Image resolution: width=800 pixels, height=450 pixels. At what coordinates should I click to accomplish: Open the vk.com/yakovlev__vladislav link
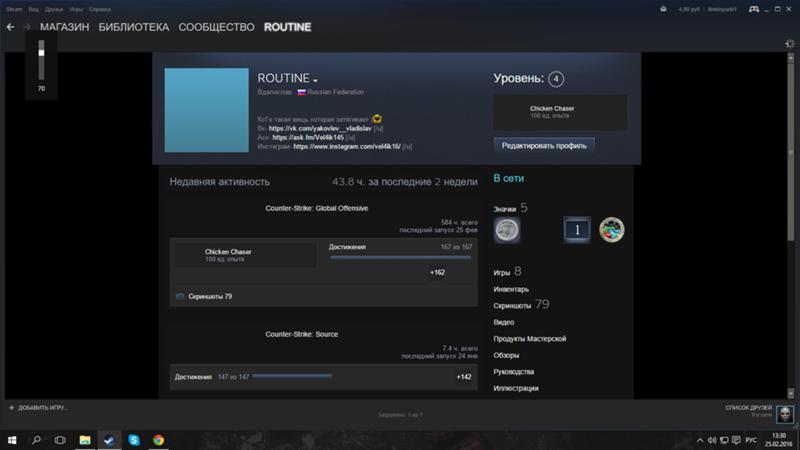tap(320, 129)
